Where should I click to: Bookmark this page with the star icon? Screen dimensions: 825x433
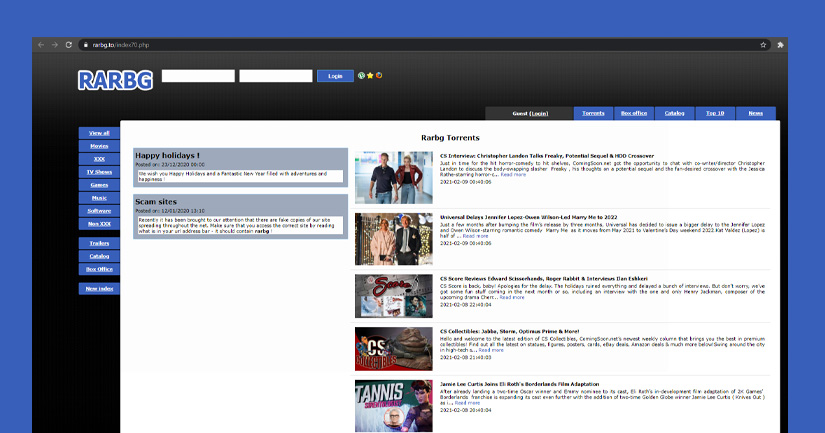763,45
